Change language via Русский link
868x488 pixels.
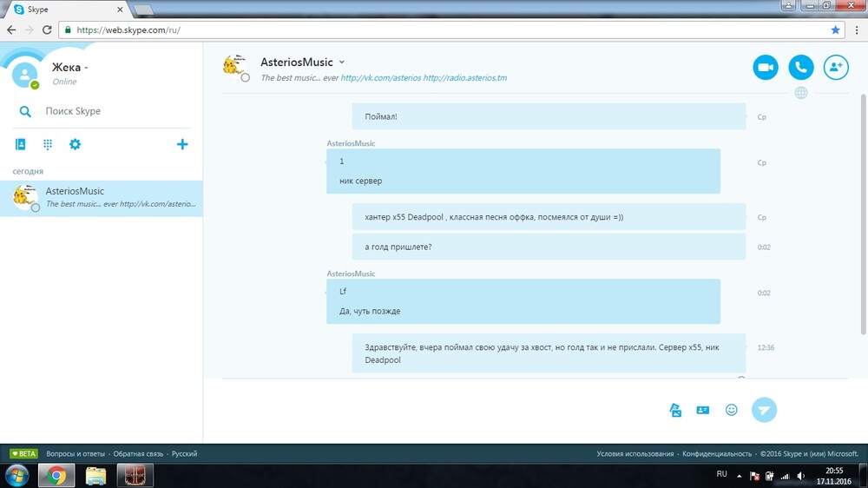click(x=184, y=453)
